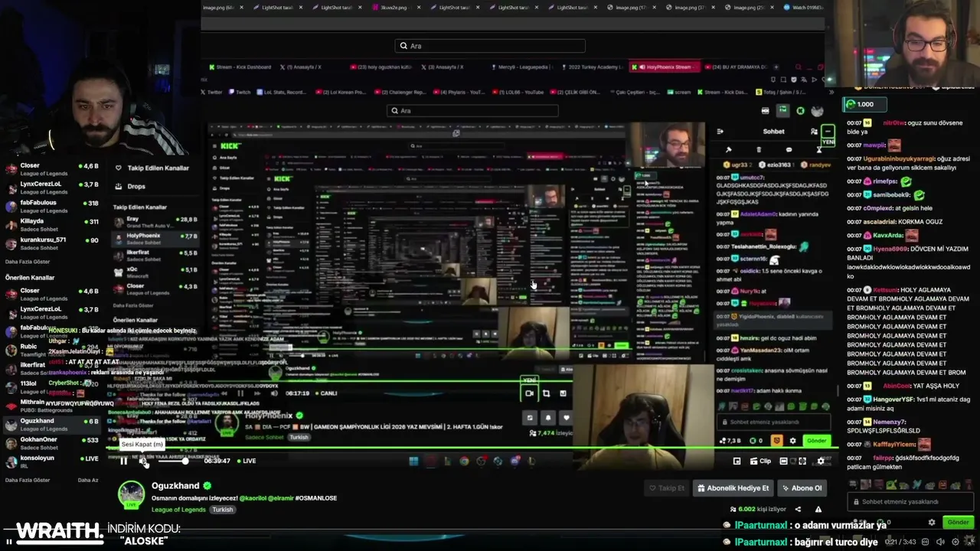Open the Kick player settings gear
Image resolution: width=980 pixels, height=551 pixels.
(821, 461)
